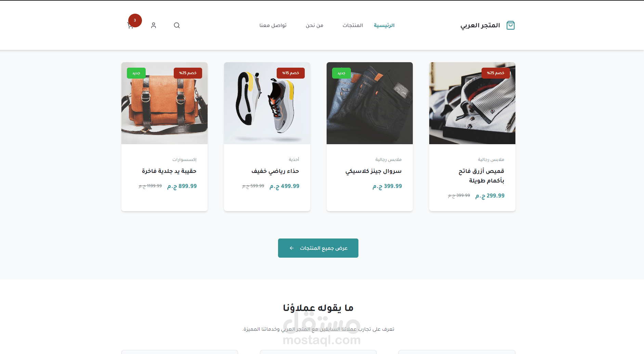Click the red cart count badge
Image resolution: width=644 pixels, height=354 pixels.
(135, 21)
